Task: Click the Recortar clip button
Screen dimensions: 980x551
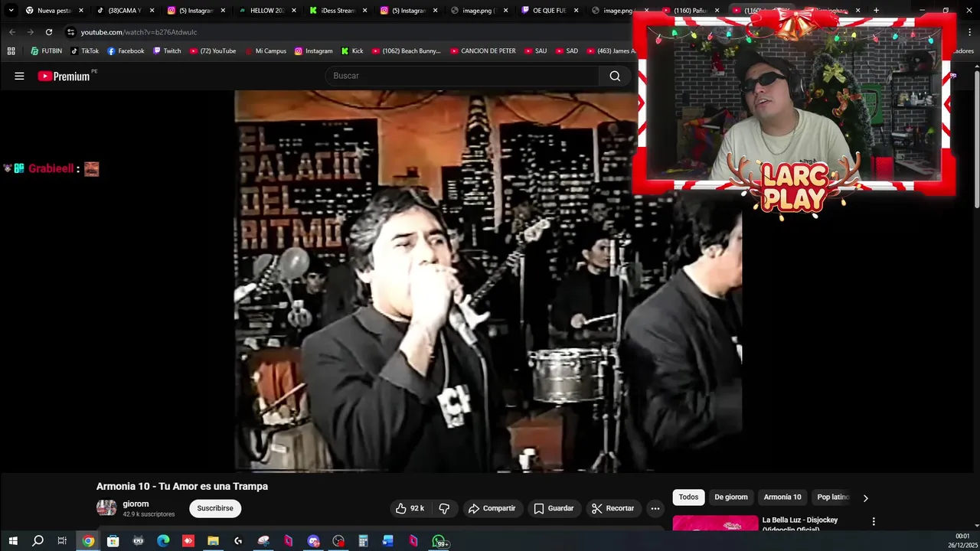Action: coord(613,508)
